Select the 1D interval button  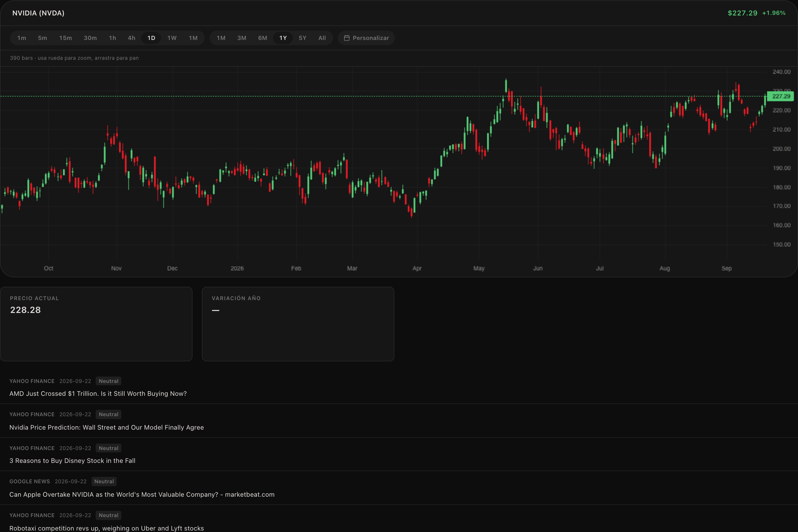(151, 38)
